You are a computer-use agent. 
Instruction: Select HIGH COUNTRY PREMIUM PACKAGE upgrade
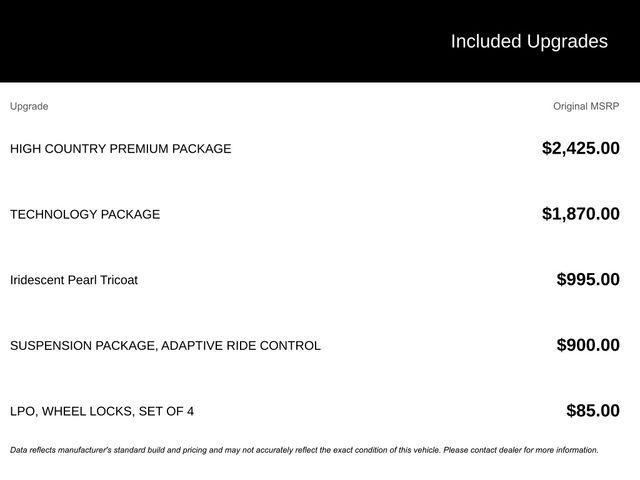point(120,149)
